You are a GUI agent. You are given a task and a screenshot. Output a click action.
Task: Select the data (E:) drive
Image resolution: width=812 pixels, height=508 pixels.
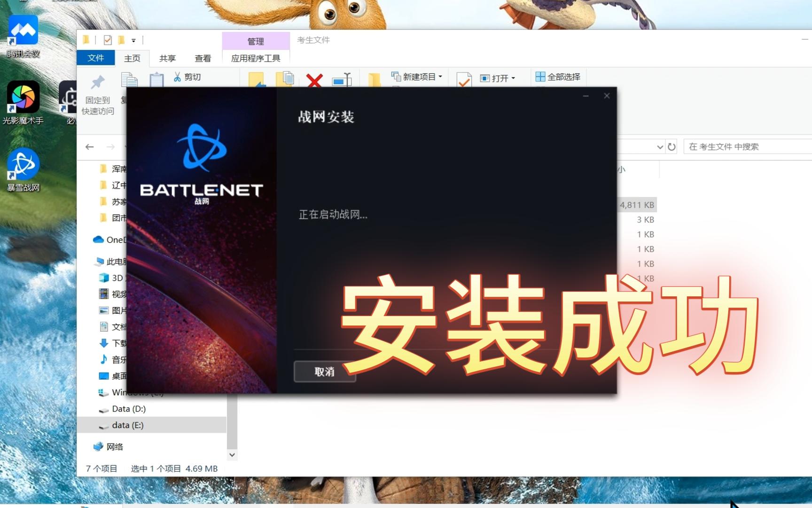122,425
